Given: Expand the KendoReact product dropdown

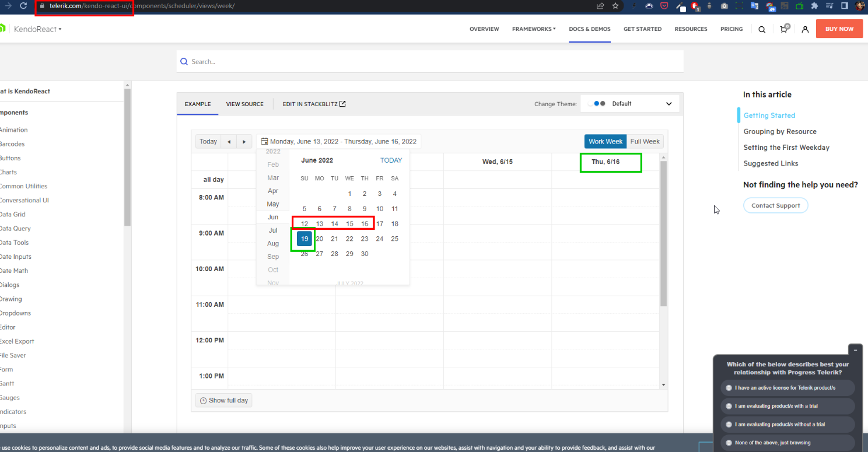Looking at the screenshot, I should point(37,29).
